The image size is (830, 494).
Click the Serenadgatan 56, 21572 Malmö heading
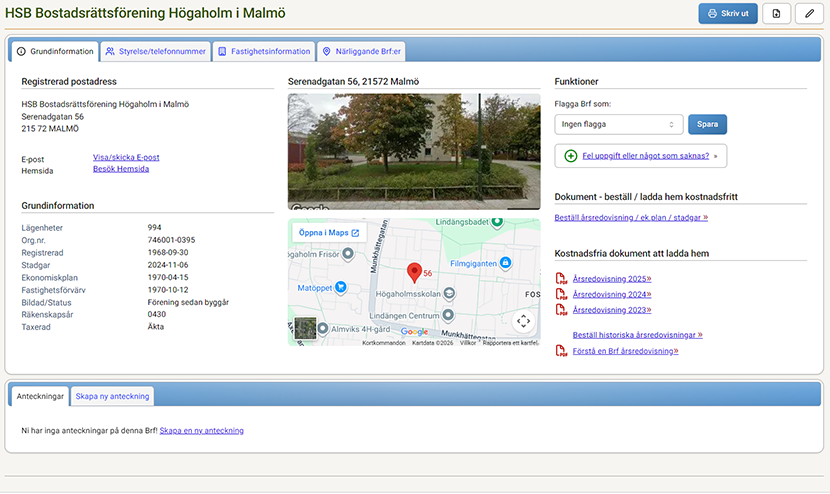click(353, 82)
